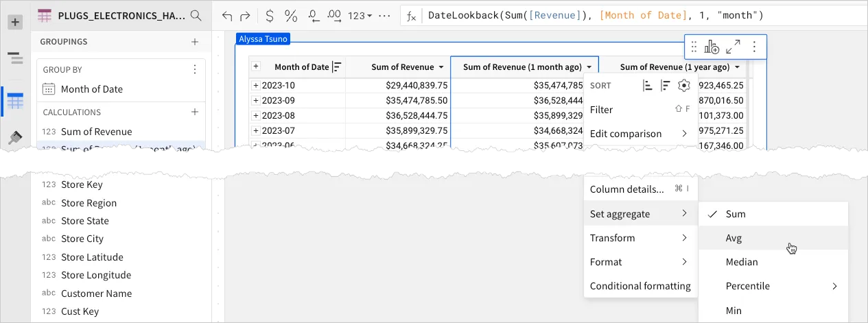The height and width of the screenshot is (323, 868).
Task: Open the Sum of Revenue column dropdown arrow
Action: [x=441, y=67]
